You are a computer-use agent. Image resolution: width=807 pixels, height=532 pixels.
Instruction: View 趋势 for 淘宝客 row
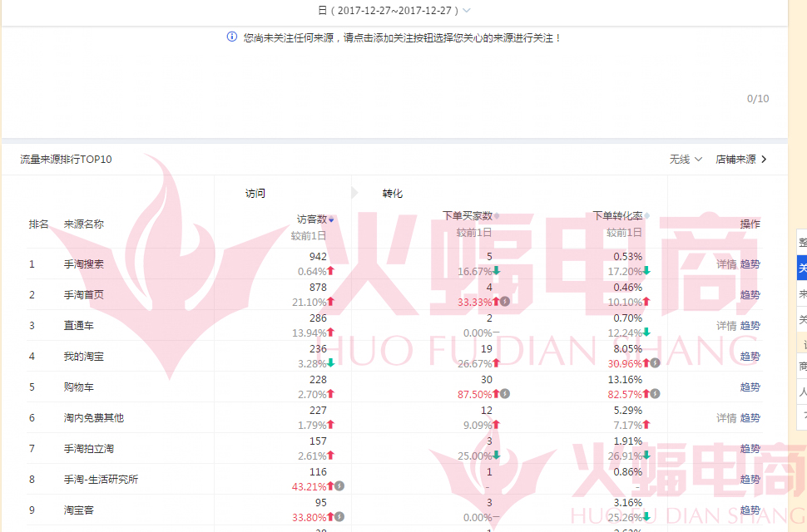pos(750,510)
